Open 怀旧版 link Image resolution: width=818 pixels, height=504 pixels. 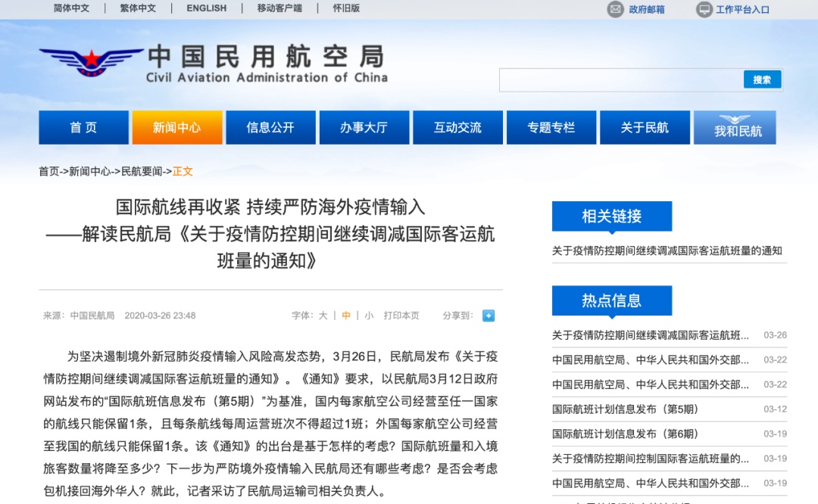[346, 8]
